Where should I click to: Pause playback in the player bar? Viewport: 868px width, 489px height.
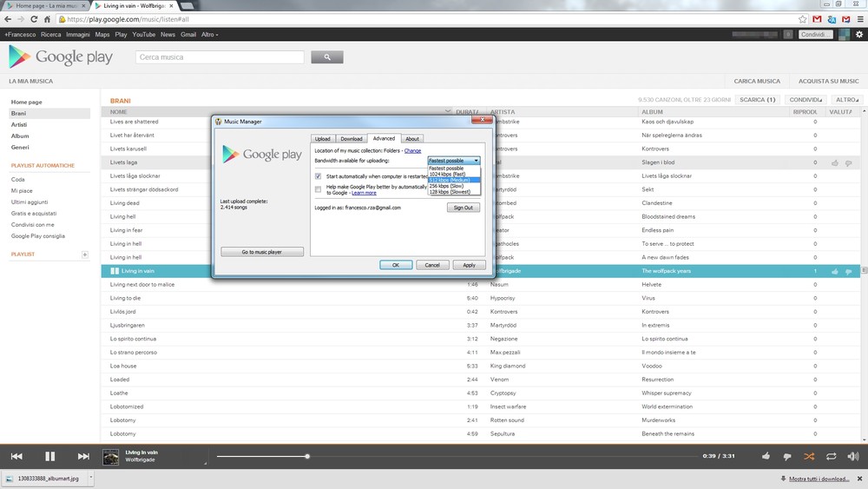(x=49, y=456)
